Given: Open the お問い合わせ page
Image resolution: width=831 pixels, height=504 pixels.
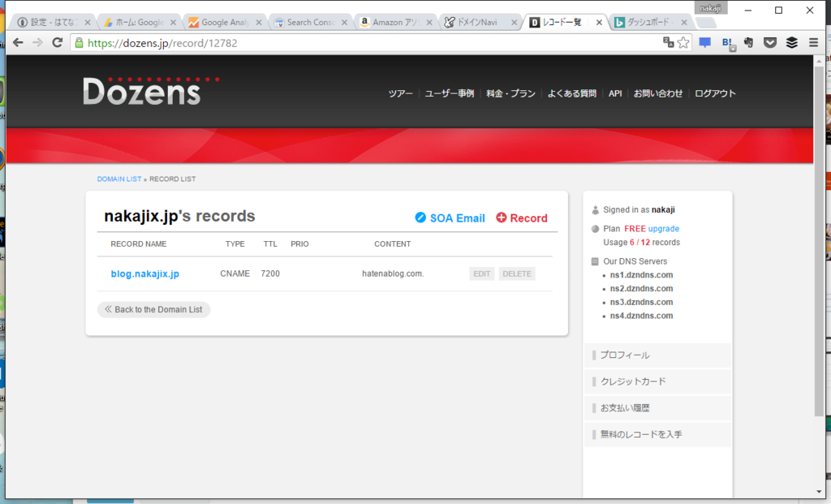Looking at the screenshot, I should point(658,93).
